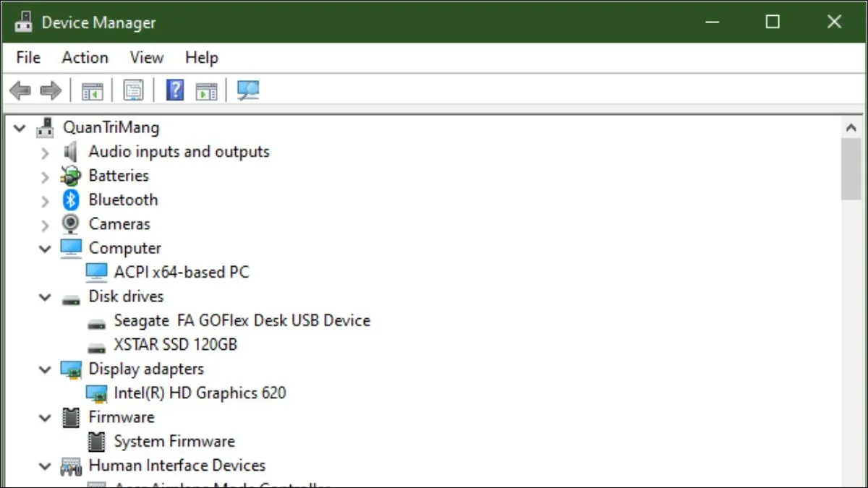Click the blue Help toolbar icon

click(175, 90)
